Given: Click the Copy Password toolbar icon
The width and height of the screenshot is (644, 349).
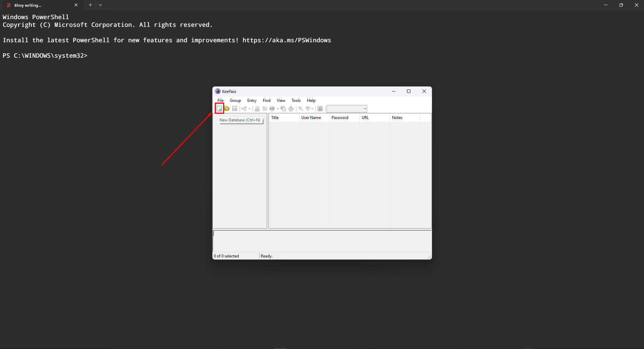Looking at the screenshot, I should (x=265, y=109).
